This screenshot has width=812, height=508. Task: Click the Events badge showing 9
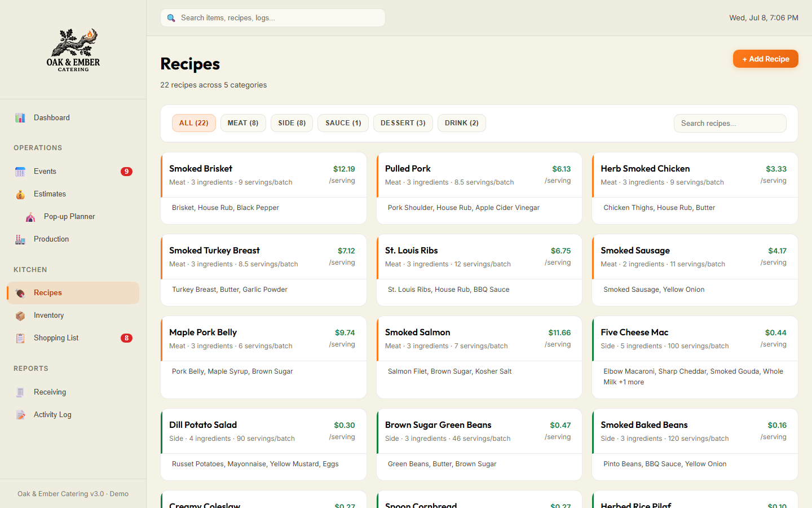click(x=127, y=172)
